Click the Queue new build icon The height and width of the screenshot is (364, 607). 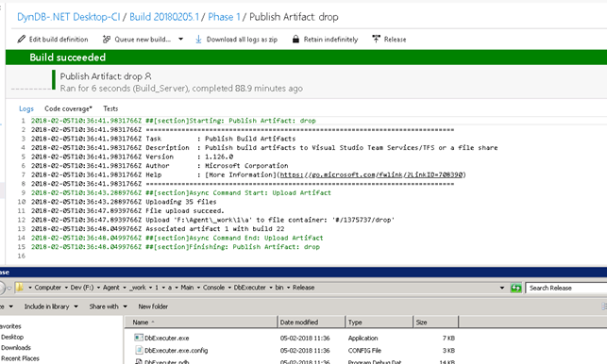[107, 39]
